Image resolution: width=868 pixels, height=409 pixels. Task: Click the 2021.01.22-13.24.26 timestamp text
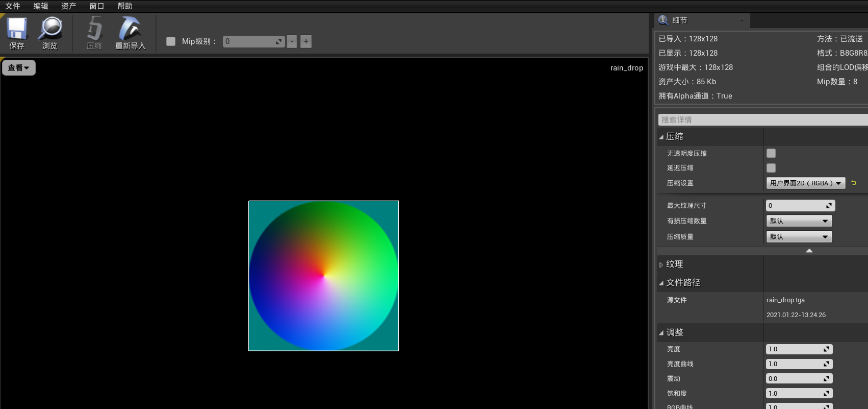point(796,315)
